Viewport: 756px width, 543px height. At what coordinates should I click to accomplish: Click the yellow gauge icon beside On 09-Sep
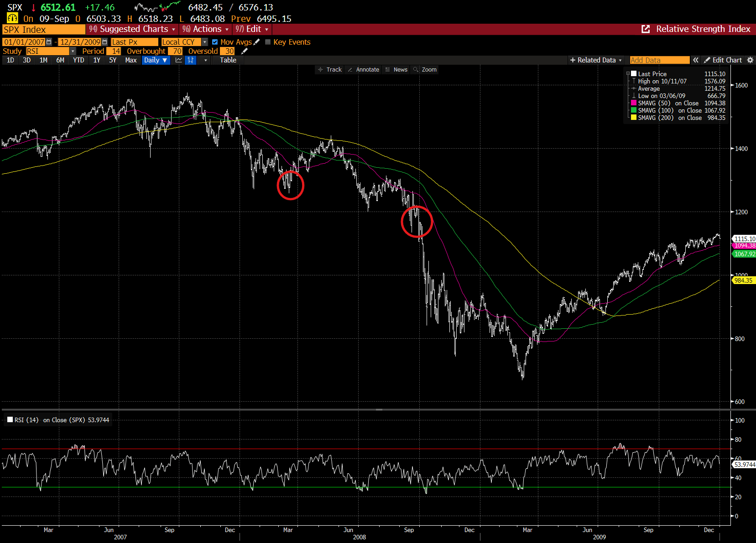(x=12, y=18)
